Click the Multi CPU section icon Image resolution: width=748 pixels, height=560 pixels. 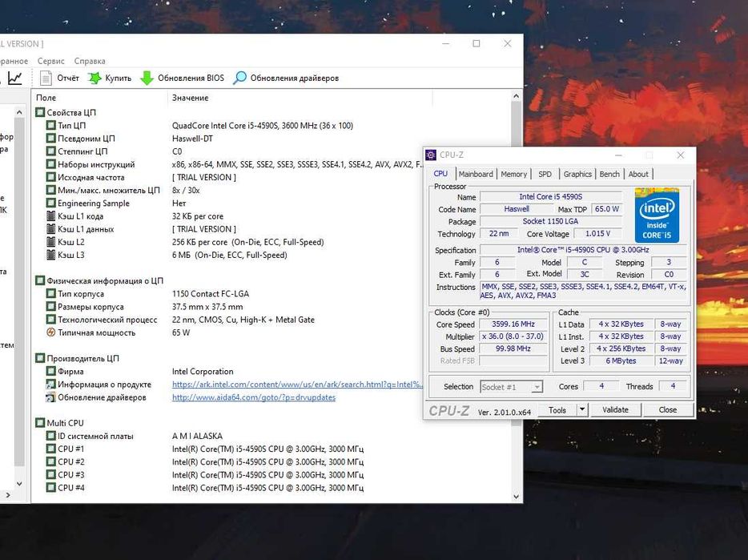40,422
